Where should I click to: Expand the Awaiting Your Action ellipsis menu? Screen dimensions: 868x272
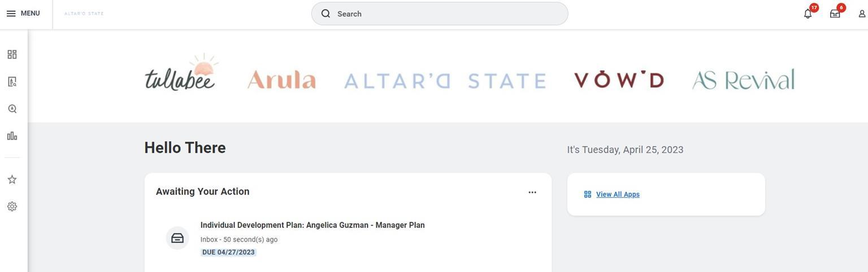click(x=532, y=192)
